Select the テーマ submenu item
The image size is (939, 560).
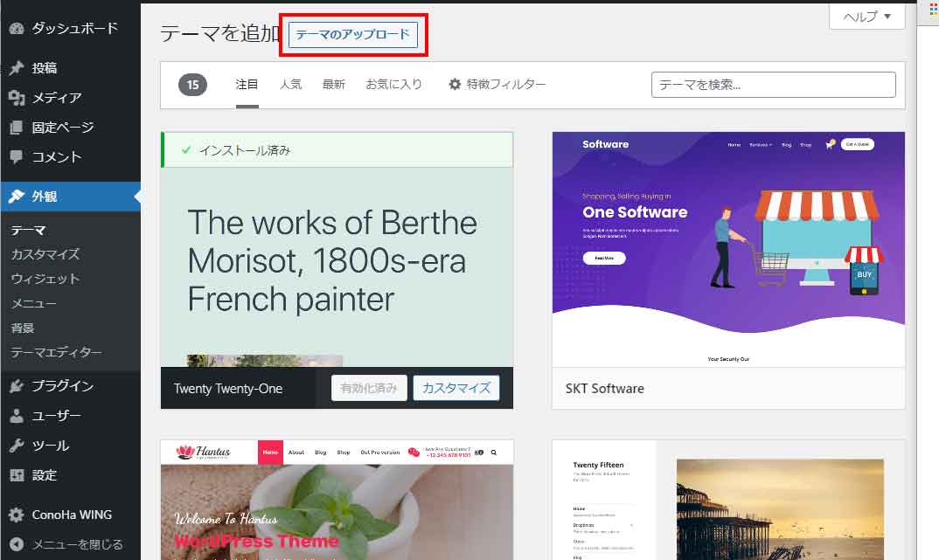tap(28, 231)
